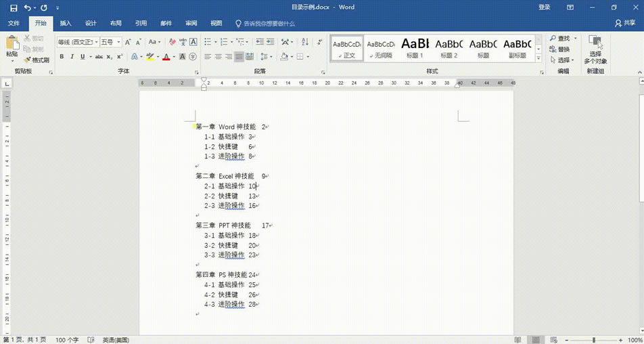Toggle character shading A icon
644x344 pixels.
[x=183, y=57]
